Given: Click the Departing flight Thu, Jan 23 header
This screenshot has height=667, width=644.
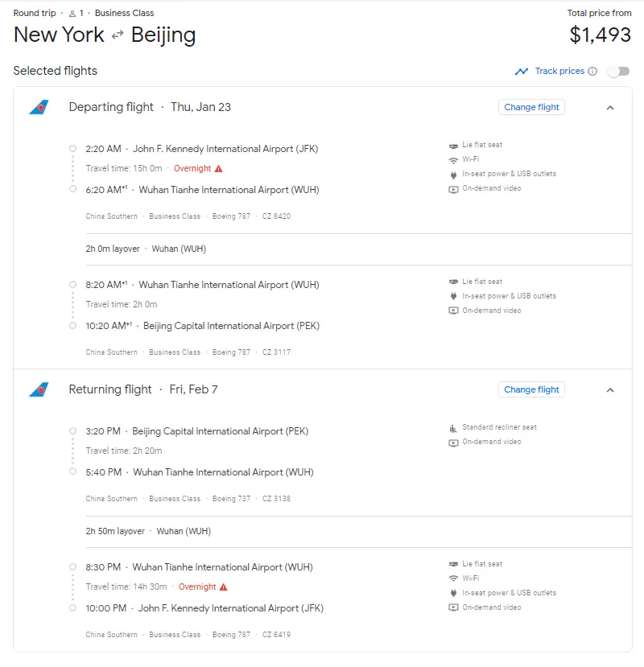Looking at the screenshot, I should [x=150, y=107].
